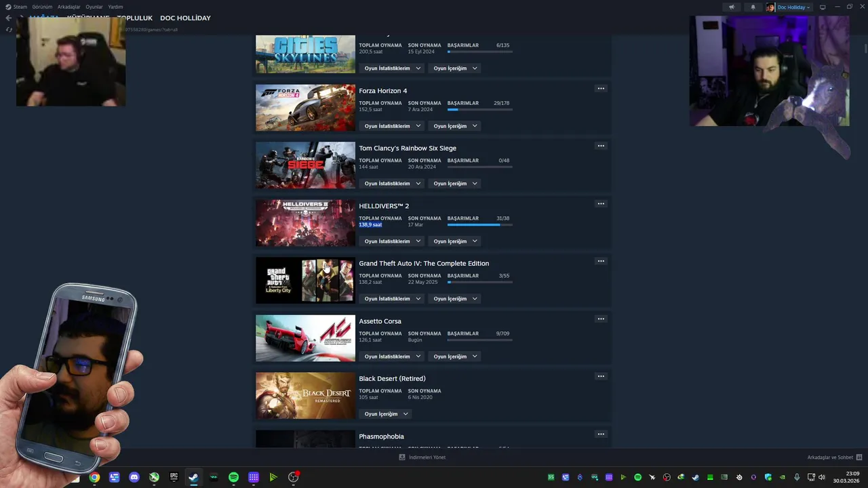
Task: Click the tray Steam icon
Action: [x=695, y=477]
